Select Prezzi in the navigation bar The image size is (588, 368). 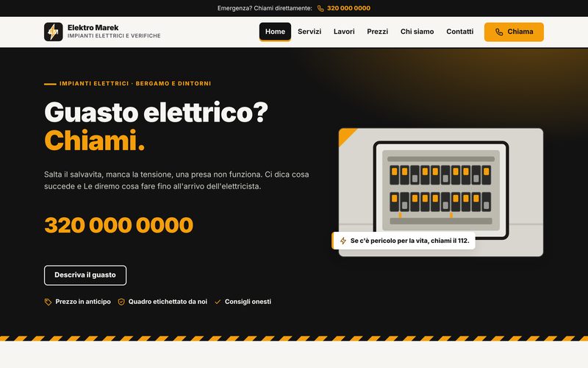(x=377, y=32)
